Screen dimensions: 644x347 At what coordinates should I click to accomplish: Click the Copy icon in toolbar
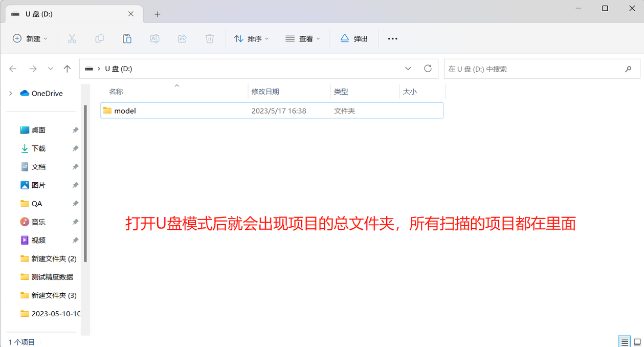coord(99,38)
